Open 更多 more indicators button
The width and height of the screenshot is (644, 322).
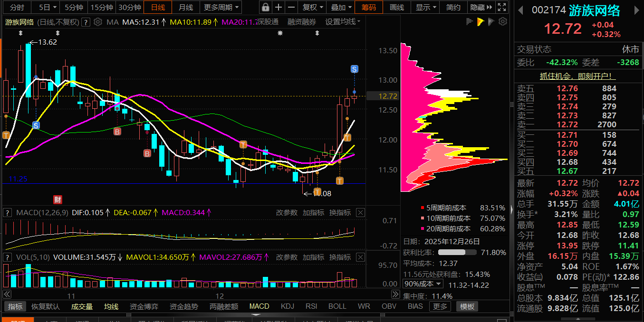click(x=440, y=306)
